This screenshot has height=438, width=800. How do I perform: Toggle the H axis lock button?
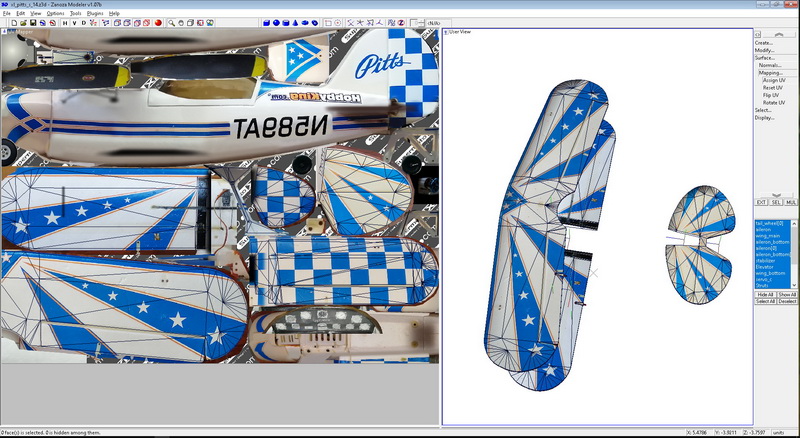65,23
